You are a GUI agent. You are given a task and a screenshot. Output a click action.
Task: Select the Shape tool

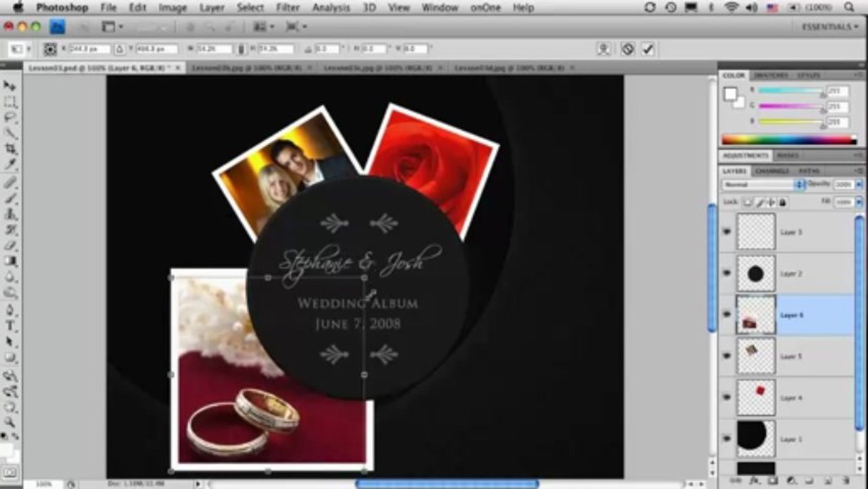click(10, 358)
